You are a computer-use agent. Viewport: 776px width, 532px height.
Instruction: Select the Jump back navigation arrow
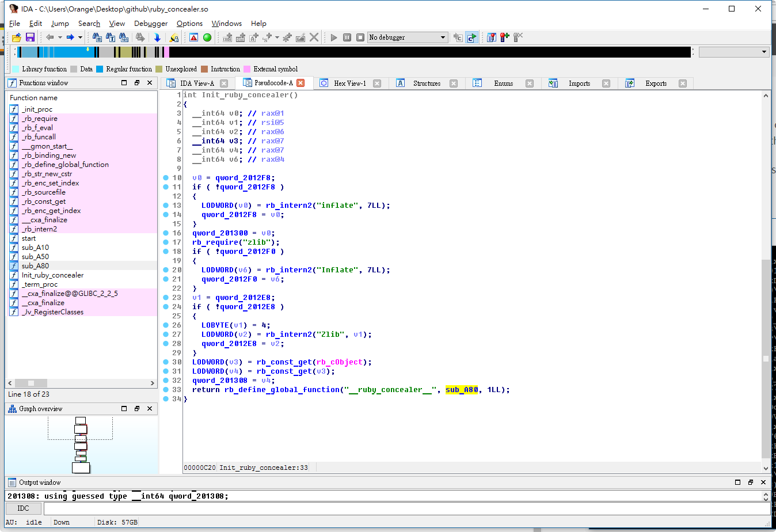(x=50, y=37)
